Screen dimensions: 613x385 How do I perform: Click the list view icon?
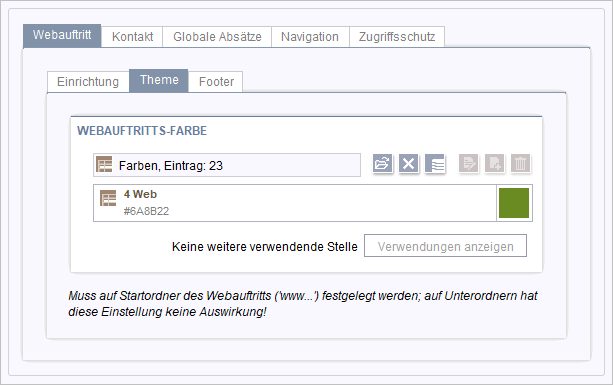point(435,163)
